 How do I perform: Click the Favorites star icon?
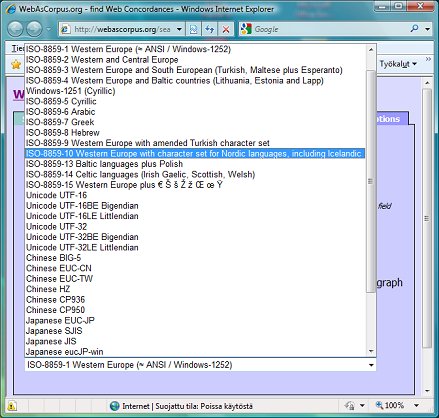tap(16, 64)
